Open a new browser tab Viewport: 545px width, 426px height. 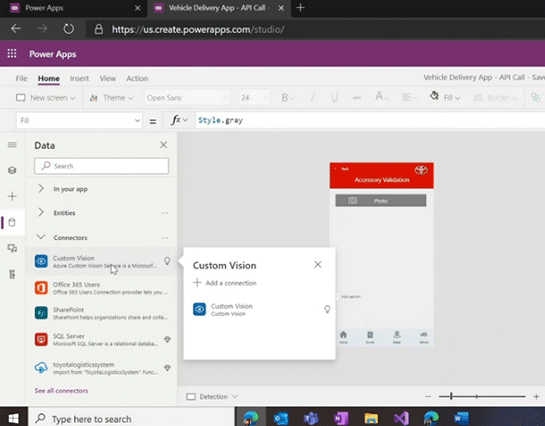tap(300, 7)
